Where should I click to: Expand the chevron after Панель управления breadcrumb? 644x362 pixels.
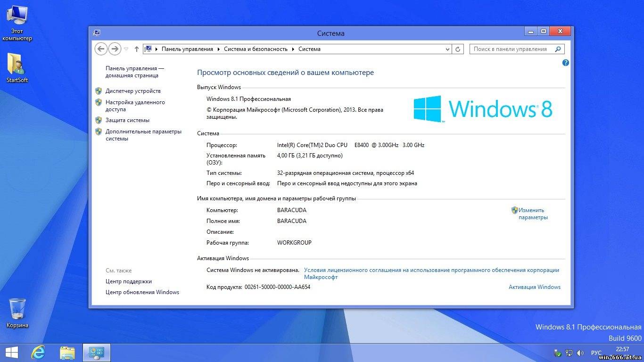(218, 49)
